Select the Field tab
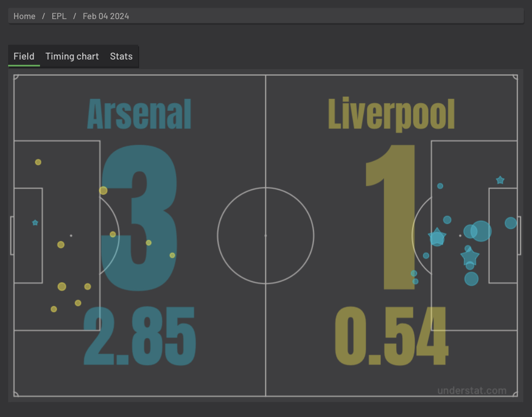The image size is (532, 417). coord(24,56)
